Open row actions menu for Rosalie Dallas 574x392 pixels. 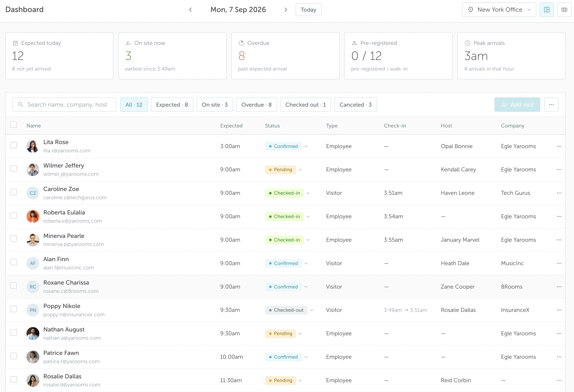click(x=559, y=380)
